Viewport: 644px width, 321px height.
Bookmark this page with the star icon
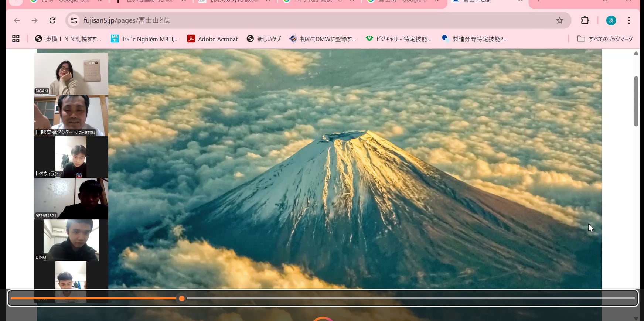pos(559,20)
